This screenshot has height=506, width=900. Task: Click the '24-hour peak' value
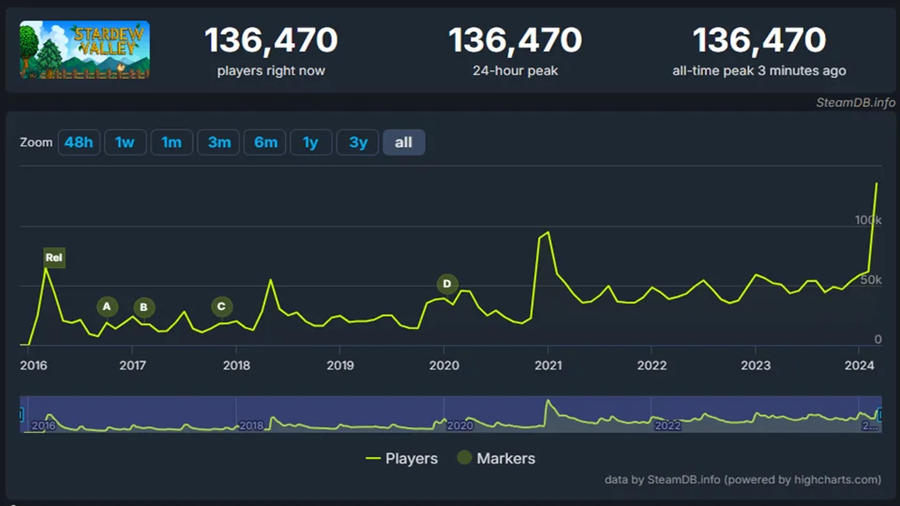tap(515, 40)
